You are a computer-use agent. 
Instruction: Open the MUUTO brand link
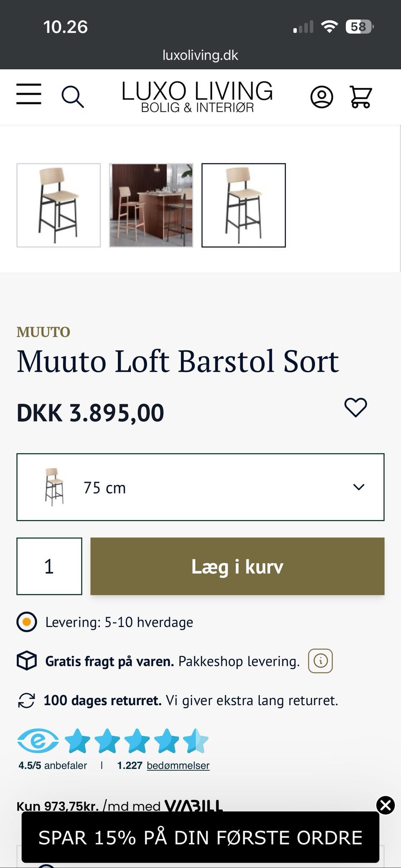[43, 332]
